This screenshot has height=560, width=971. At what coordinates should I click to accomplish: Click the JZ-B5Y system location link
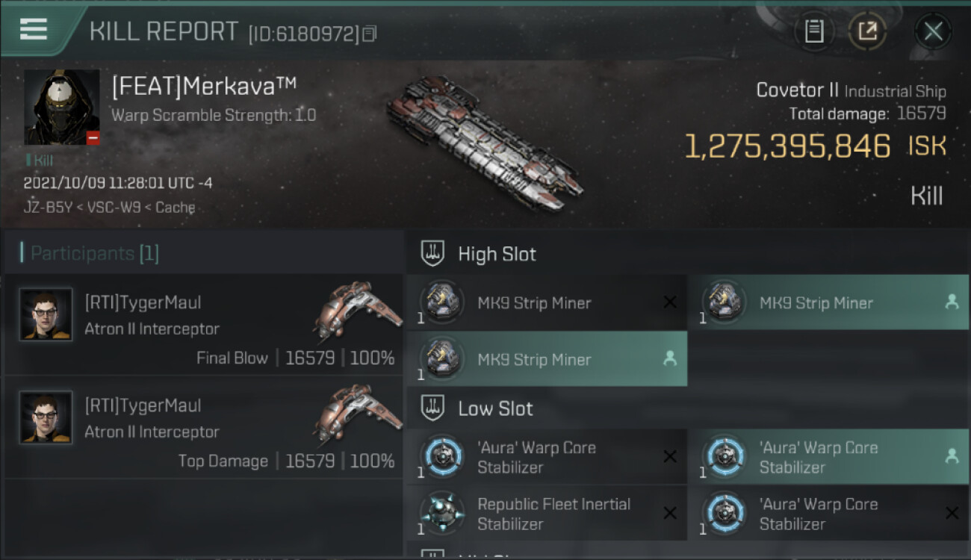pyautogui.click(x=42, y=208)
